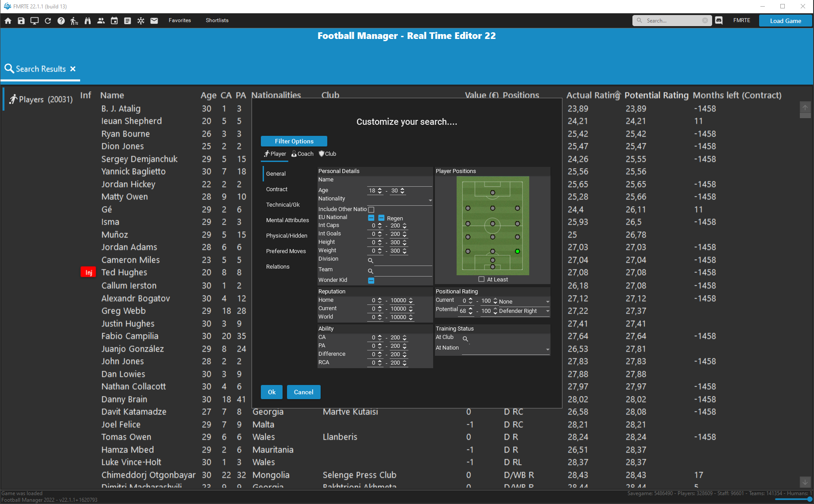
Task: Open Favorites in the top bar
Action: tap(180, 20)
